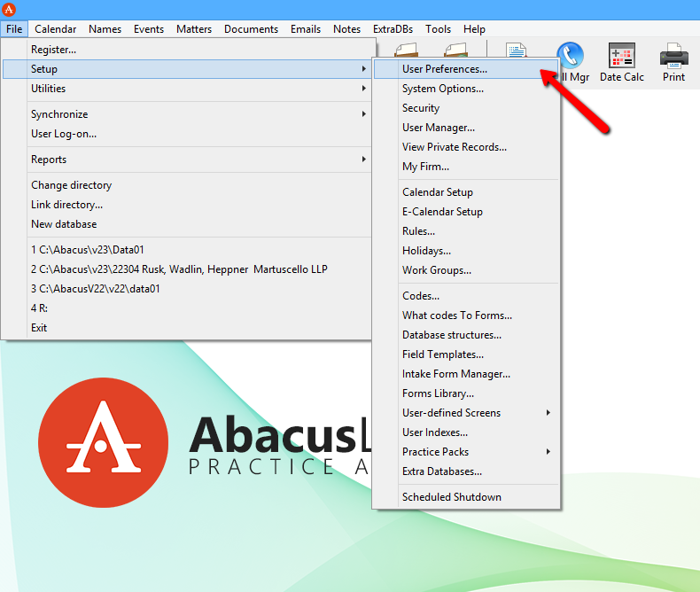Open User Manager...
The width and height of the screenshot is (700, 592).
[x=466, y=128]
